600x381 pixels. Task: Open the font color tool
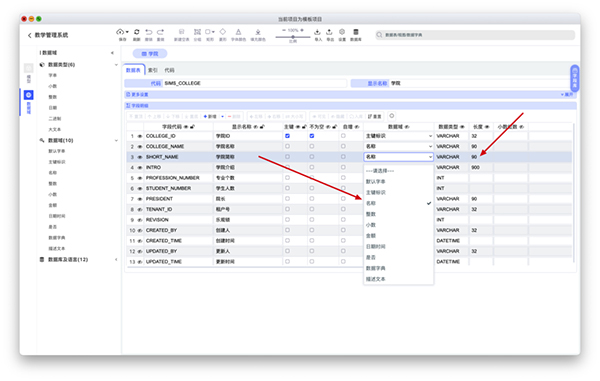238,32
